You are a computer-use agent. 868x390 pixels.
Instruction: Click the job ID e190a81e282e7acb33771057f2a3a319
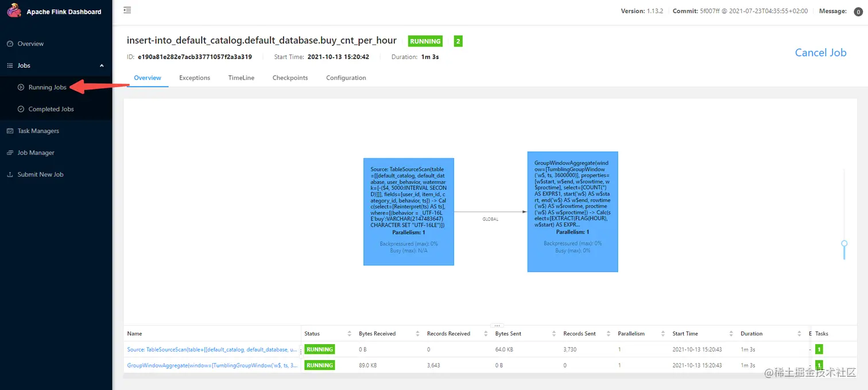coord(195,57)
